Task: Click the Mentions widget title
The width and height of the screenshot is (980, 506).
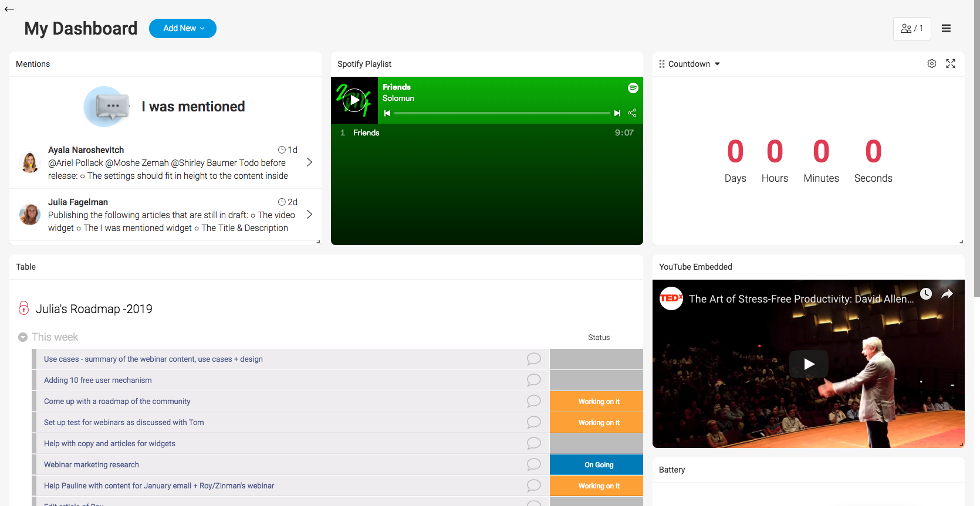Action: (x=33, y=64)
